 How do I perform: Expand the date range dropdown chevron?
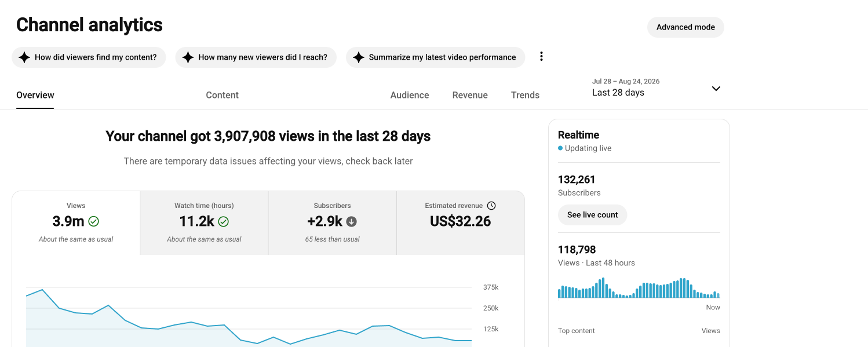pyautogui.click(x=716, y=89)
